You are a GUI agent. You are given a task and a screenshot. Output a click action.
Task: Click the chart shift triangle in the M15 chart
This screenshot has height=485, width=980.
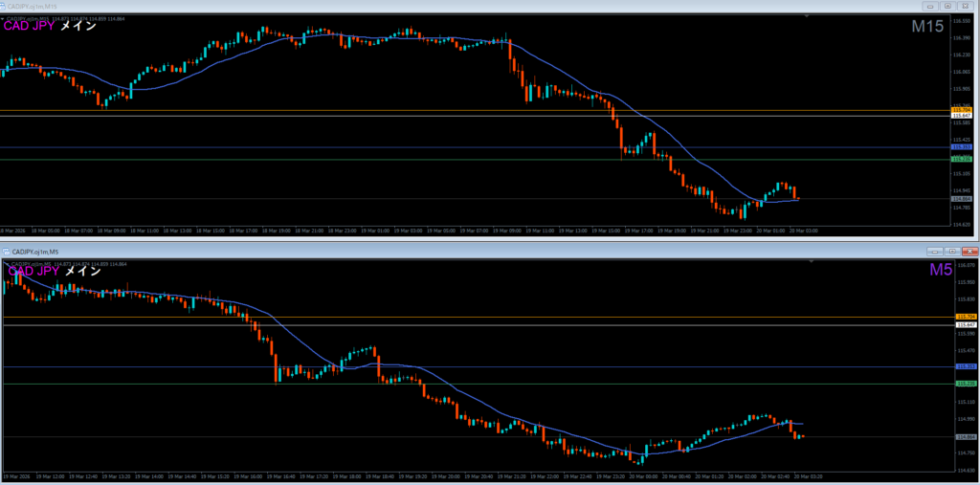(x=806, y=16)
